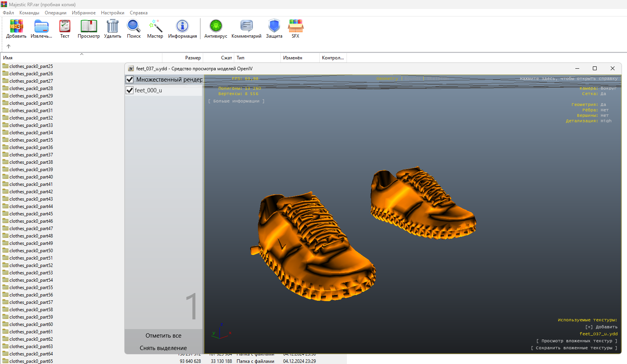Change the Камера: Вокруг camera mode
Screen dimensions: 627x364
tap(598, 88)
